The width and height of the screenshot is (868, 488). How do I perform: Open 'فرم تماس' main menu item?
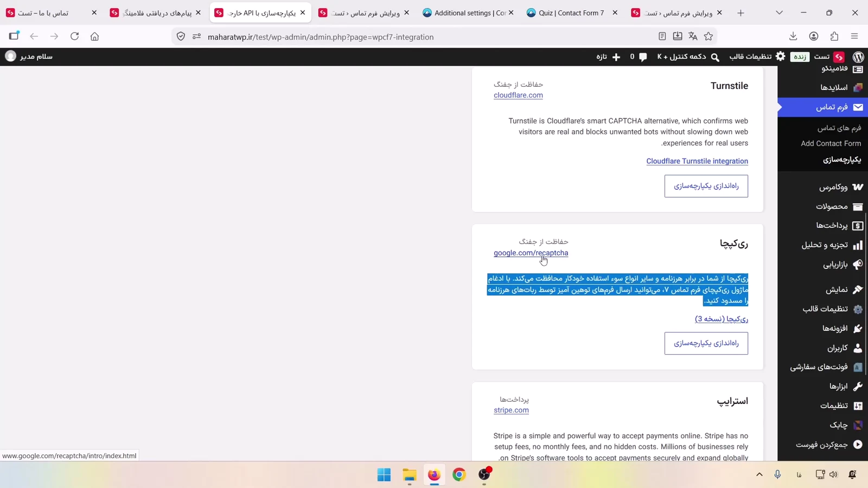(822, 107)
